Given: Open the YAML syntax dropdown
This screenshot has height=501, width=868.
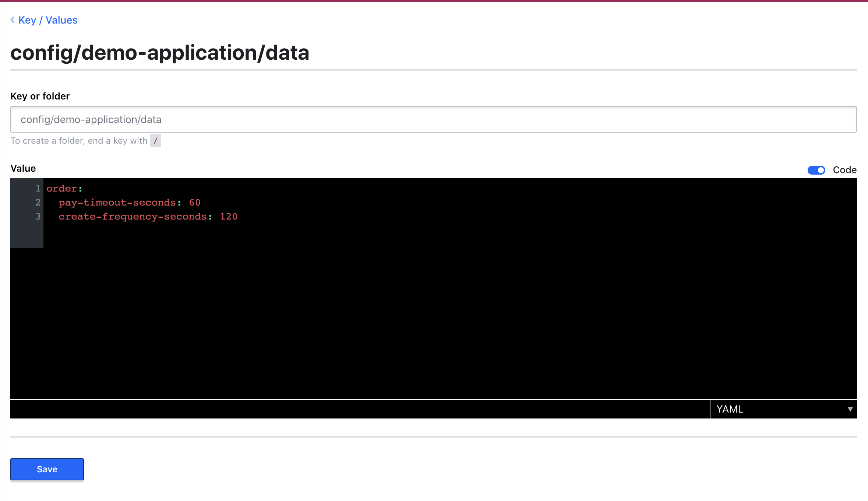Looking at the screenshot, I should pyautogui.click(x=783, y=409).
